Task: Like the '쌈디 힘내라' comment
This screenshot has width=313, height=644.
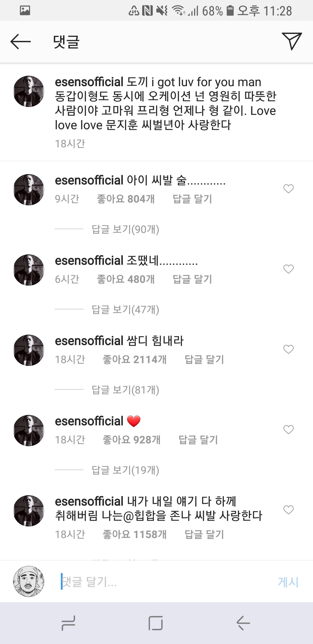Action: click(288, 349)
